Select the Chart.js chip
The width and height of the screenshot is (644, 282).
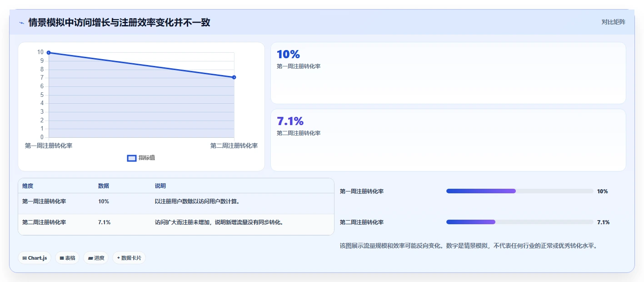click(x=35, y=258)
